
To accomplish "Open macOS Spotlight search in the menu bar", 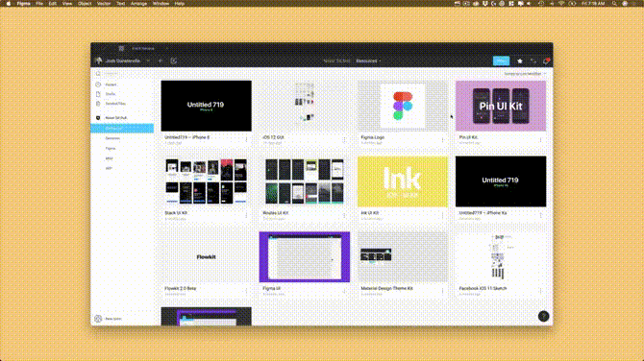I will click(614, 3).
